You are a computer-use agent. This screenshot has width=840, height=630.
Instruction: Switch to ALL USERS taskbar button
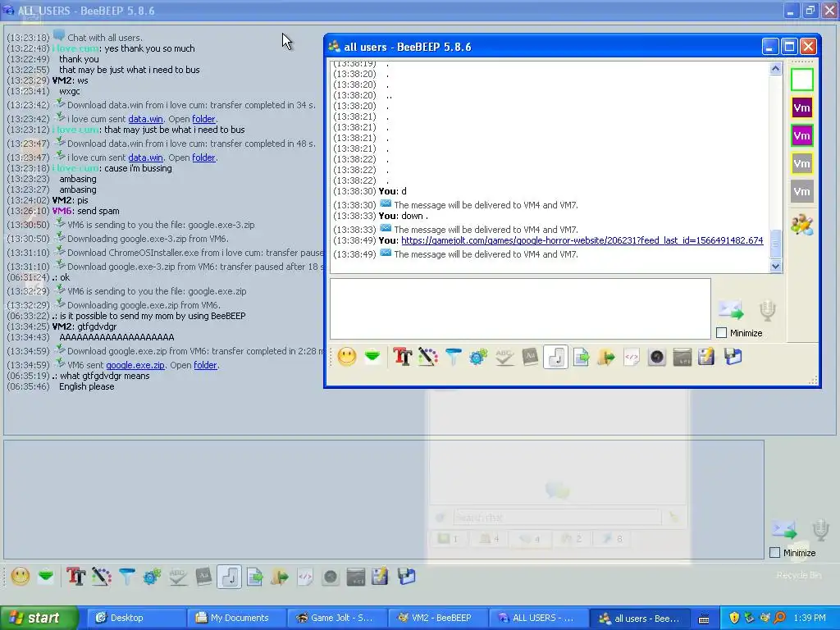pyautogui.click(x=539, y=618)
